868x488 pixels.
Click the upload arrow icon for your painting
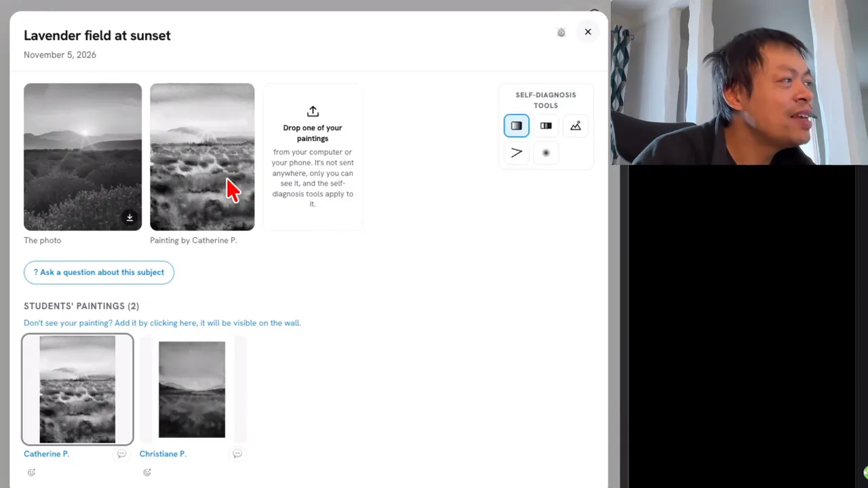313,111
